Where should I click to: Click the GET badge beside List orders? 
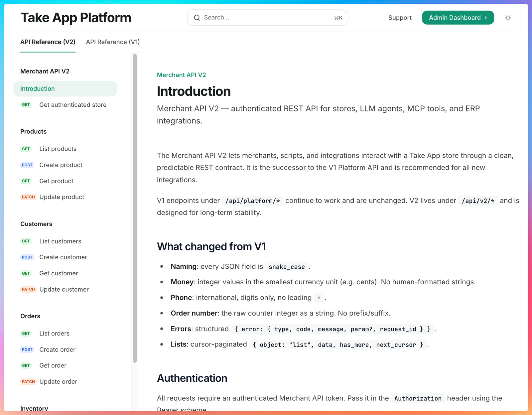[26, 334]
